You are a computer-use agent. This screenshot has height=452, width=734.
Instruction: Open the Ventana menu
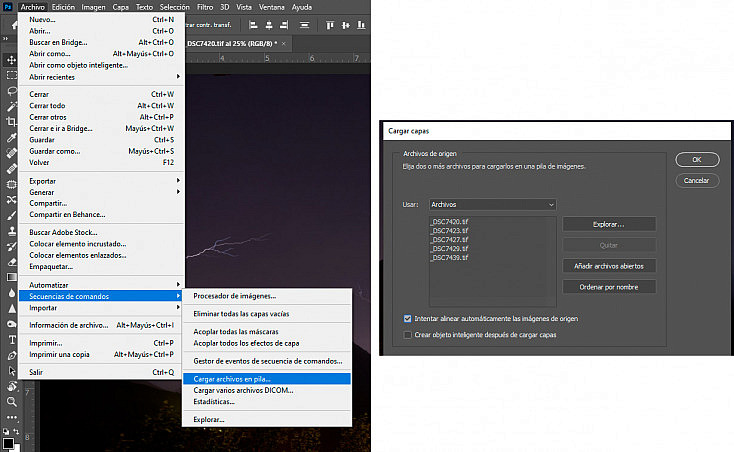pyautogui.click(x=272, y=7)
